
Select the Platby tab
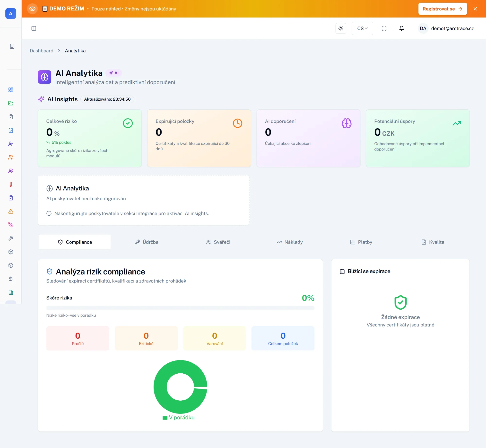pyautogui.click(x=361, y=242)
